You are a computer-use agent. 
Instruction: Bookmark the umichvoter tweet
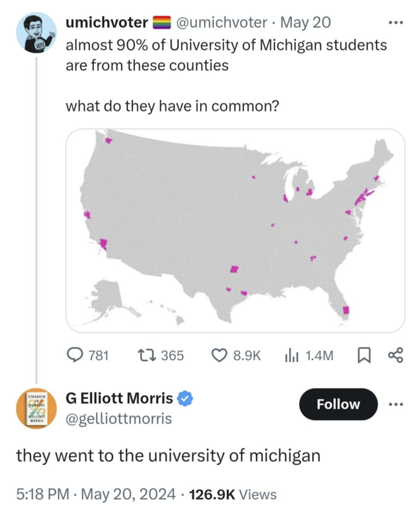tap(364, 355)
